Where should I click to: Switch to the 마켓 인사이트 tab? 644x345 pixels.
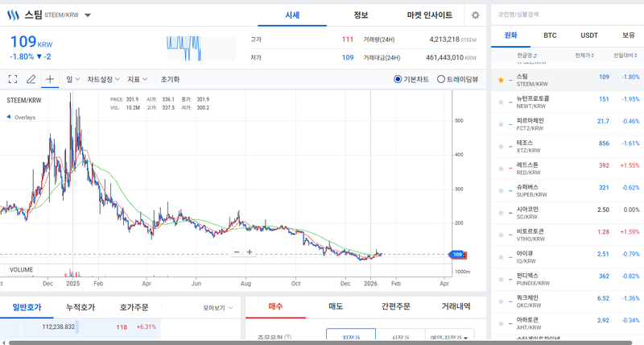429,15
